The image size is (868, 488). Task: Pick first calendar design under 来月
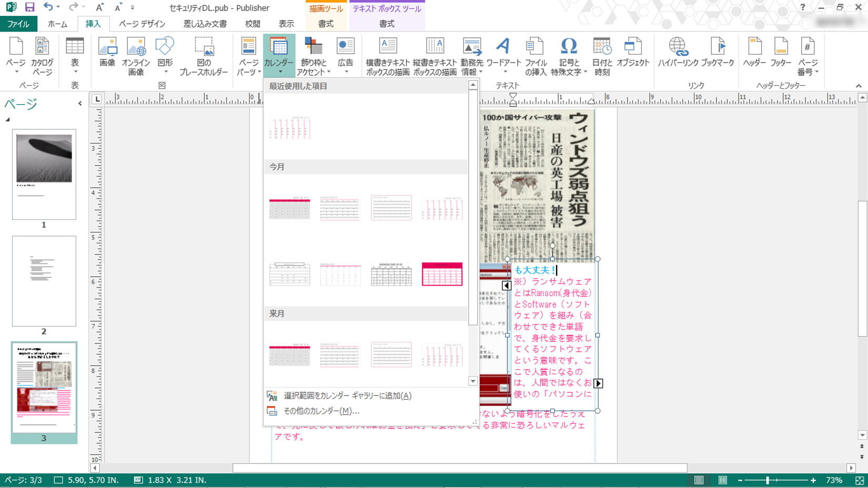pos(290,354)
